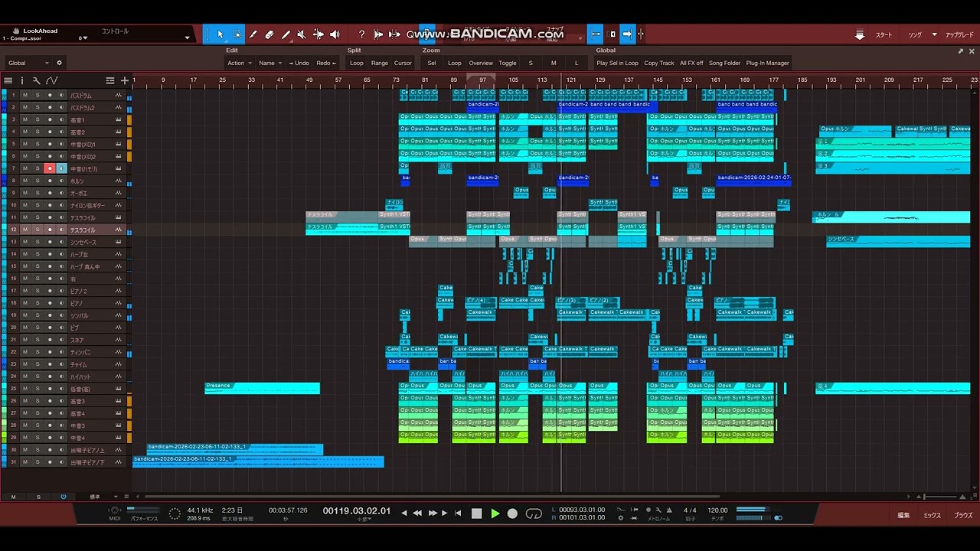Open the ブラウズ browser panel
980x551 pixels.
coord(963,516)
